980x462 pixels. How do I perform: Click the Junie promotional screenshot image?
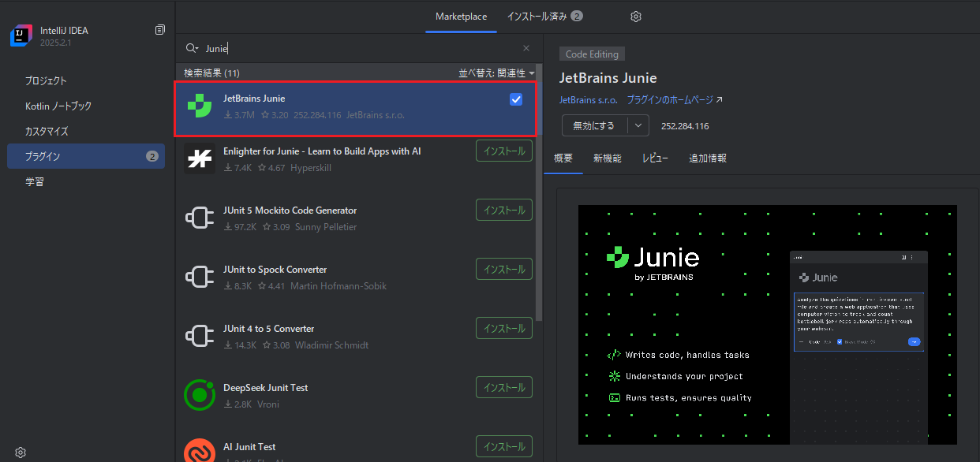768,325
